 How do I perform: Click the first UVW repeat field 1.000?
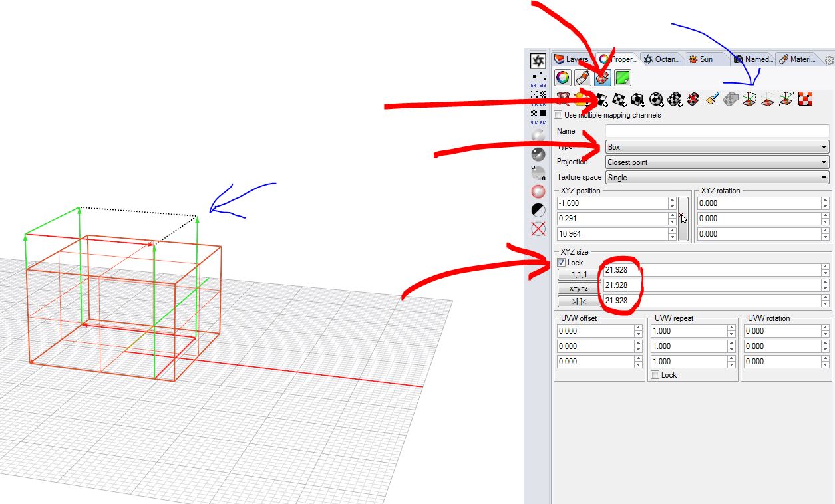click(x=688, y=331)
